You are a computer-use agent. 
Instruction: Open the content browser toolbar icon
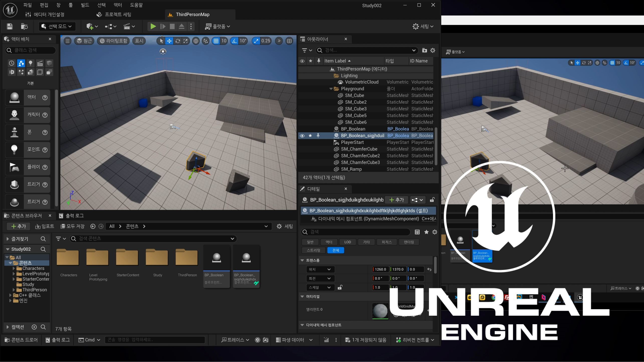click(x=24, y=26)
